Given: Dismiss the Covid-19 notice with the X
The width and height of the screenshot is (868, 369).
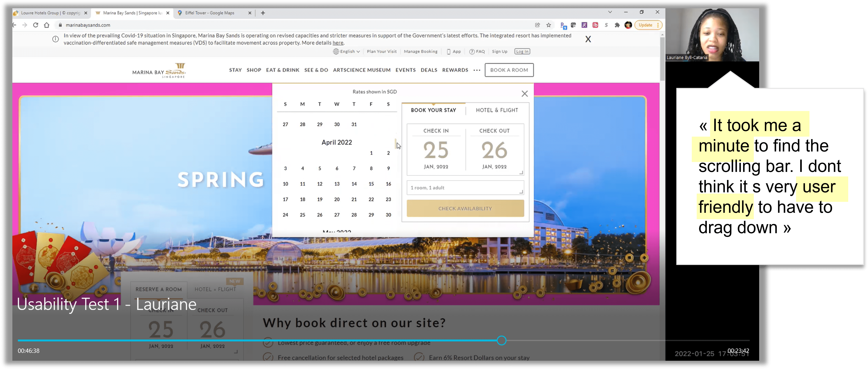Looking at the screenshot, I should tap(588, 39).
